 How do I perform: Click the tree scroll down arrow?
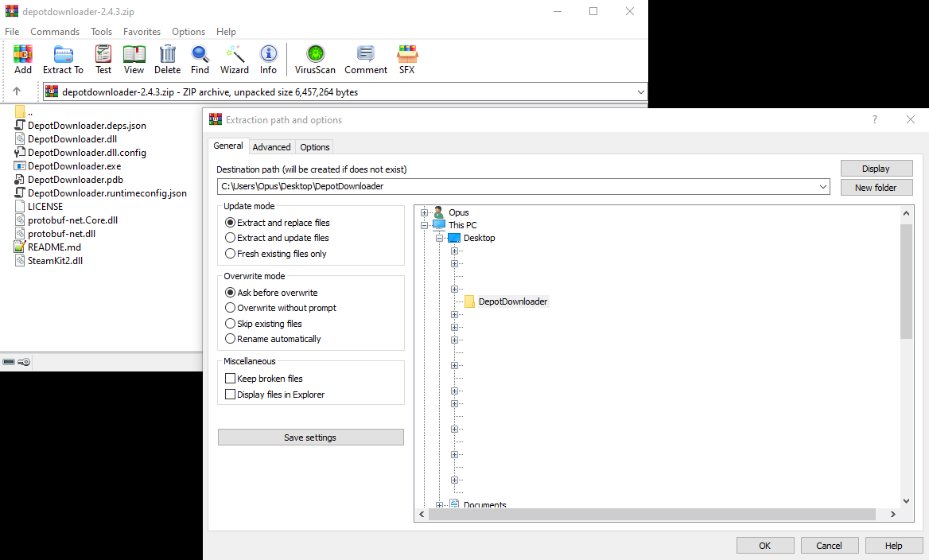[906, 501]
